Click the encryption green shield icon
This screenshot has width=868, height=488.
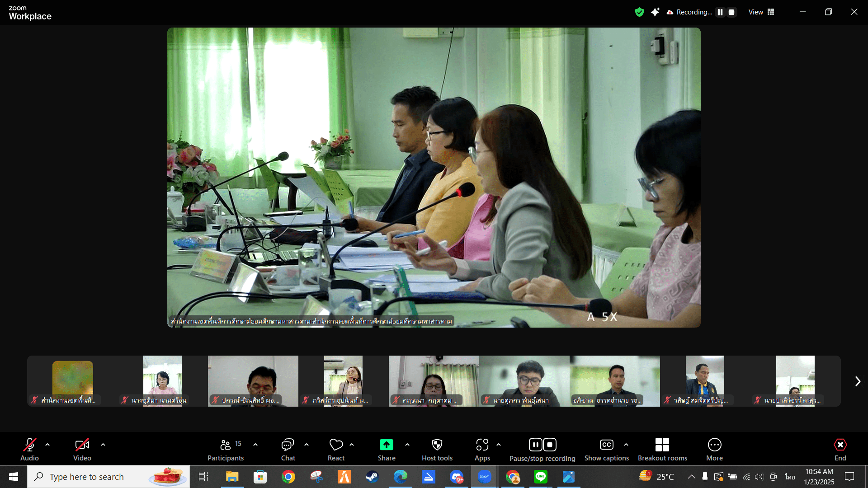point(639,12)
